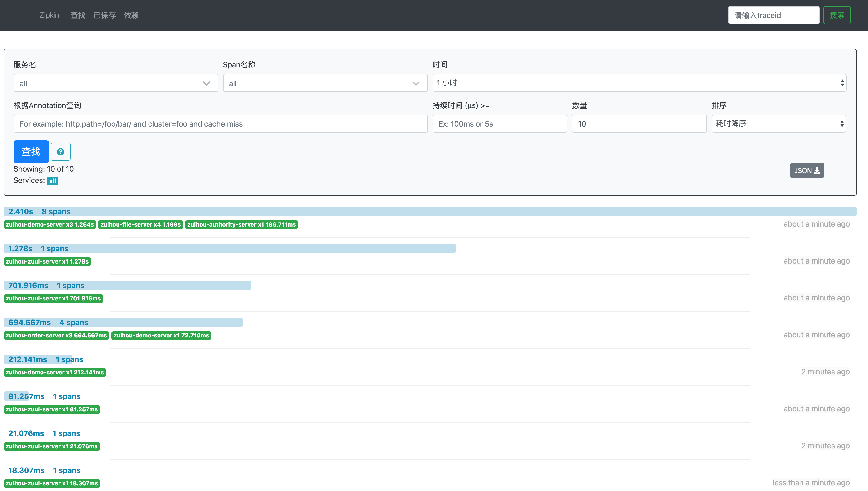
Task: Open the 时间 lookback time selector
Action: click(x=639, y=83)
